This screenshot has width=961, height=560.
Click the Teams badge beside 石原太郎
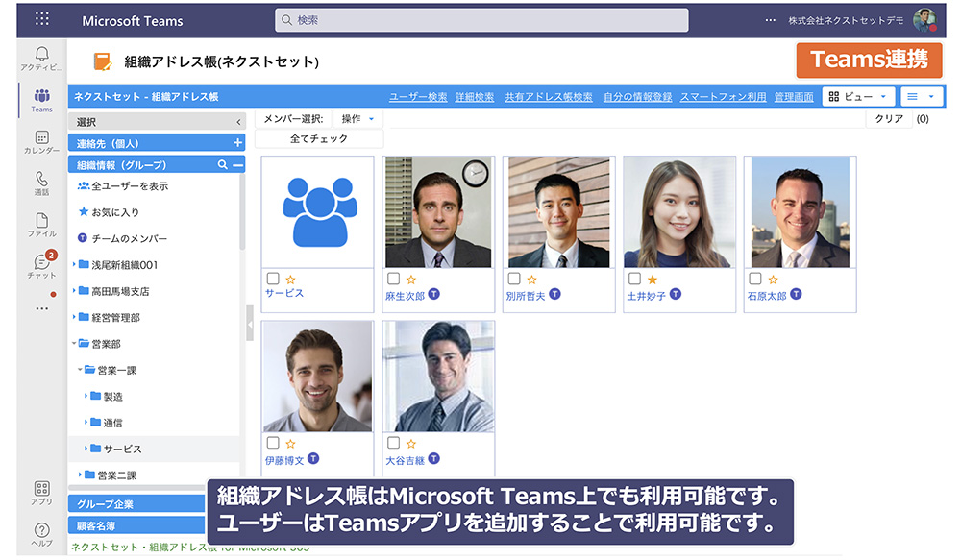point(796,294)
